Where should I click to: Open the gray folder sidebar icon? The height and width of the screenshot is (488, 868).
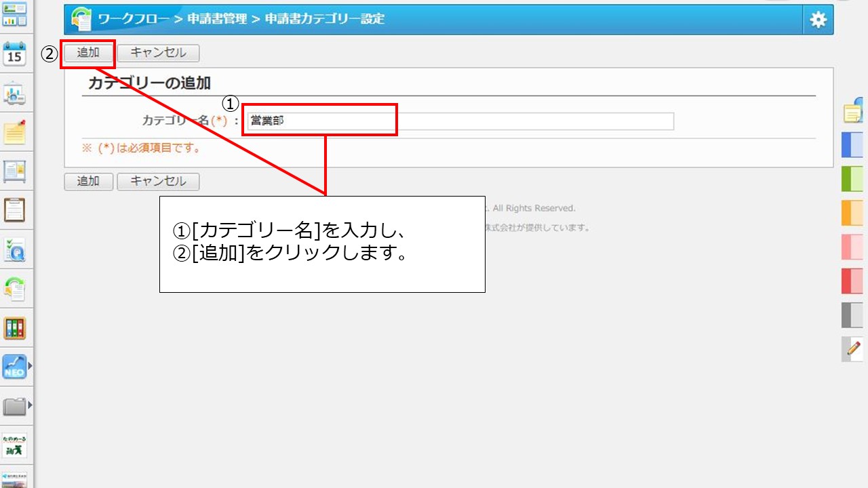click(x=14, y=406)
